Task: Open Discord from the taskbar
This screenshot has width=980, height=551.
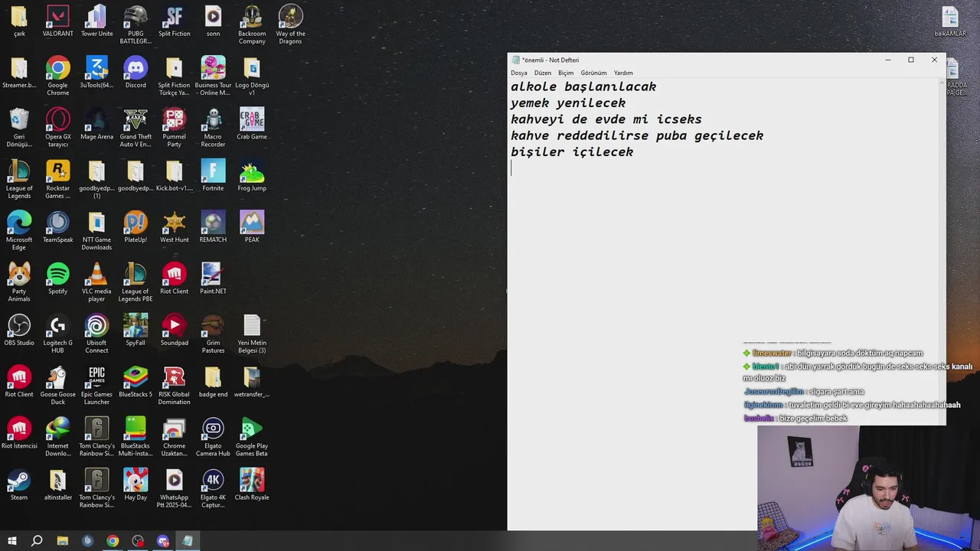Action: pos(162,541)
